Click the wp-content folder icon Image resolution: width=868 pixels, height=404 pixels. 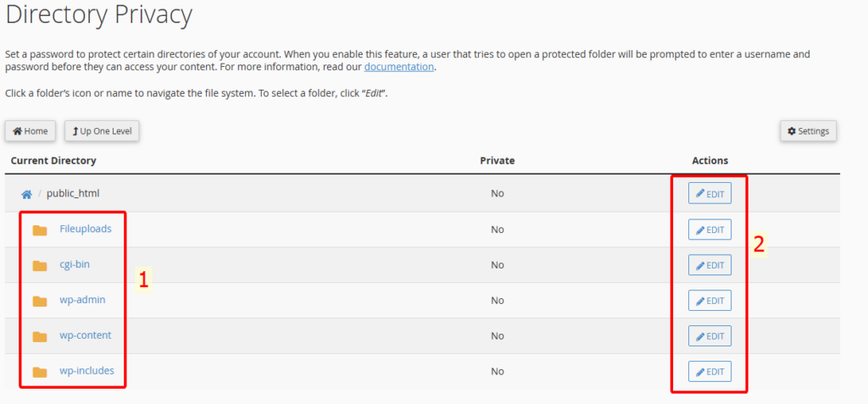[x=39, y=336]
